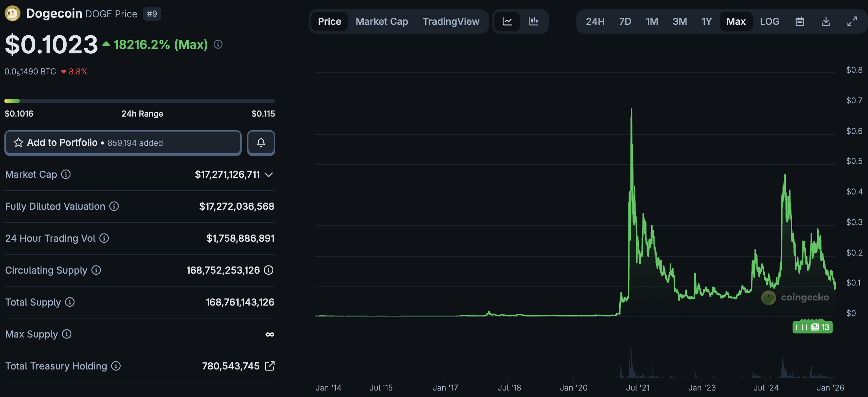868x397 pixels.
Task: Open the calendar date range picker
Action: pos(800,21)
